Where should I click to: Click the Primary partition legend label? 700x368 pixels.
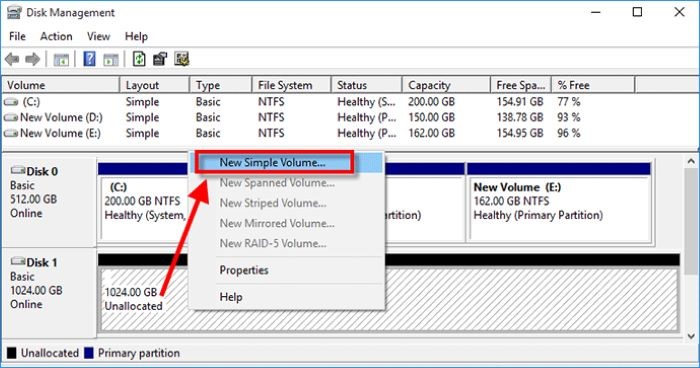pos(139,353)
